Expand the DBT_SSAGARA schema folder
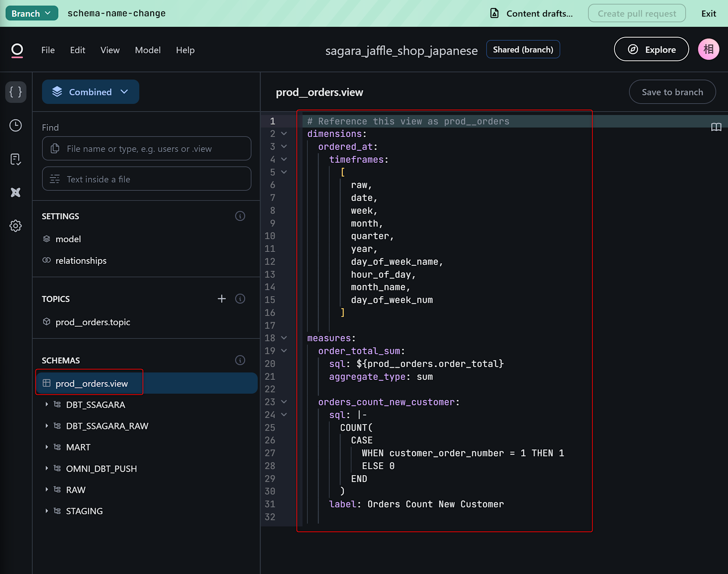728x574 pixels. coord(47,404)
